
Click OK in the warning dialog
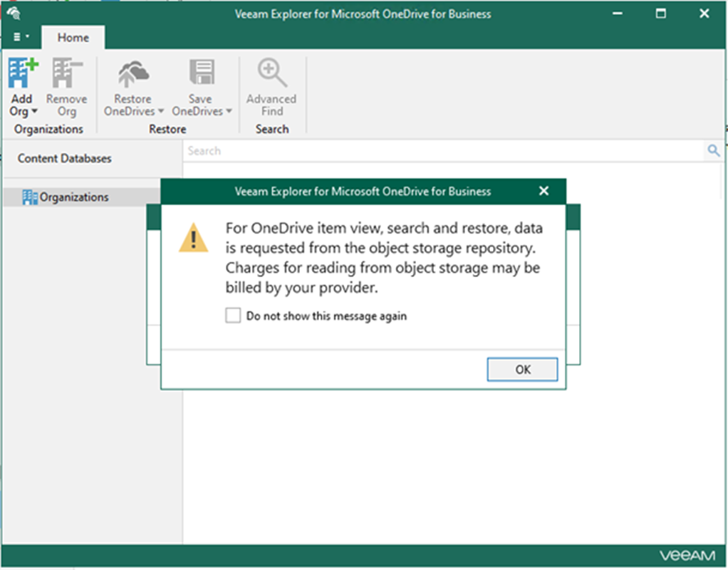[x=522, y=369]
